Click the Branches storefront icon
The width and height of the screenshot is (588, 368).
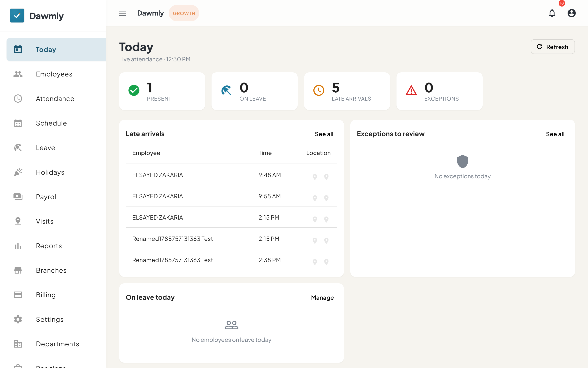click(18, 270)
